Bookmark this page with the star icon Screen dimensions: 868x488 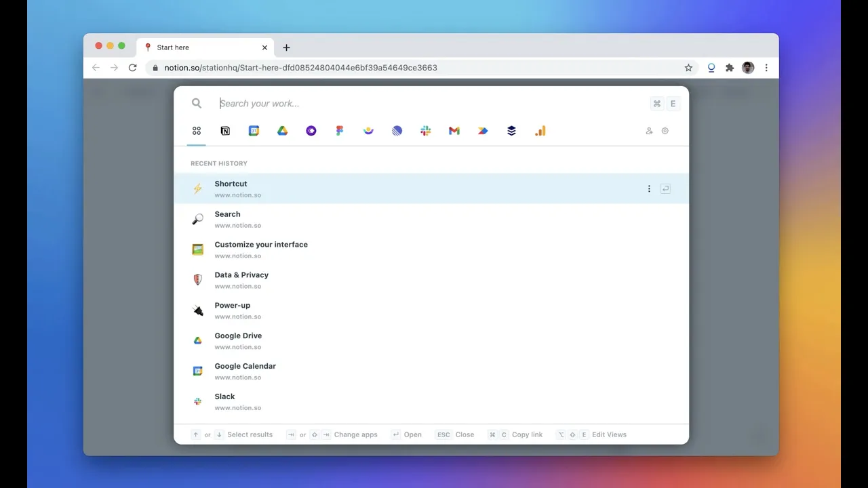pos(688,68)
